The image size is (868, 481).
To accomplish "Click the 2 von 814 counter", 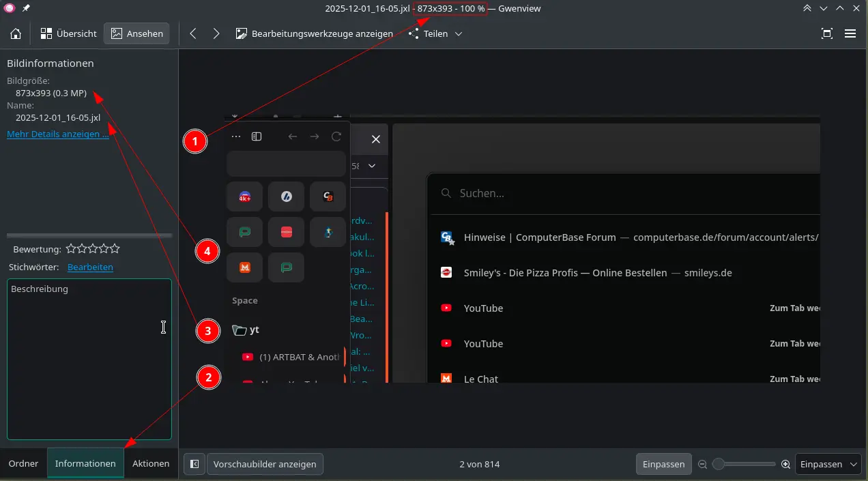I will pyautogui.click(x=480, y=464).
